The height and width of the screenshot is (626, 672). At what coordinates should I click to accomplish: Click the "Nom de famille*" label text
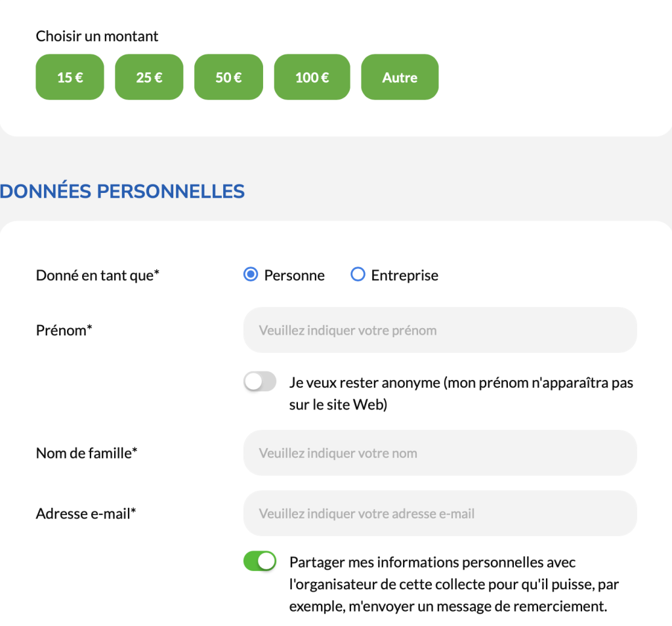click(x=87, y=453)
